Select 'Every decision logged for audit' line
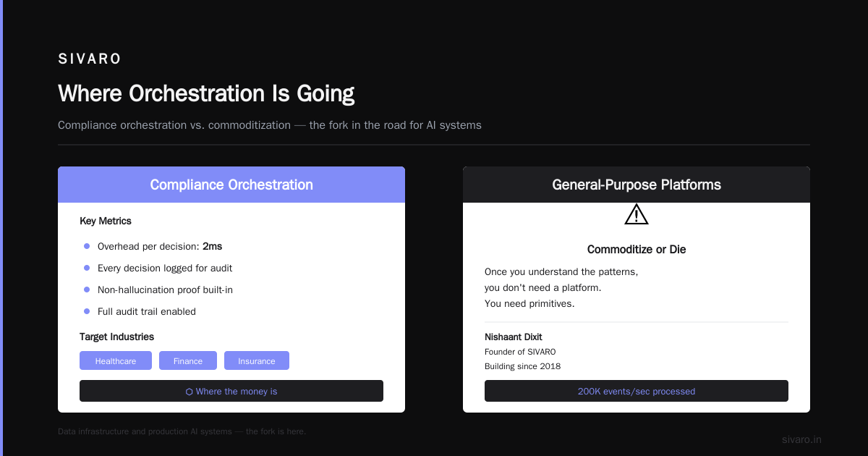 pyautogui.click(x=165, y=268)
